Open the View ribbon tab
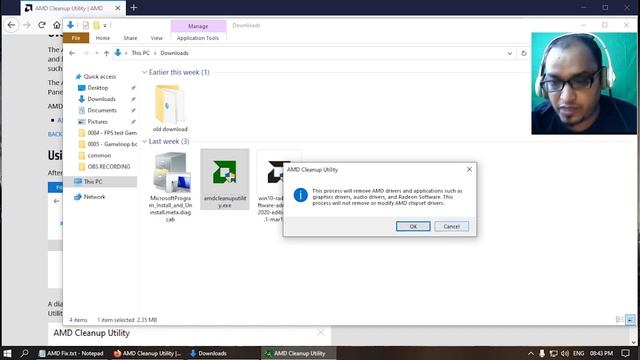The height and width of the screenshot is (360, 640). click(156, 38)
